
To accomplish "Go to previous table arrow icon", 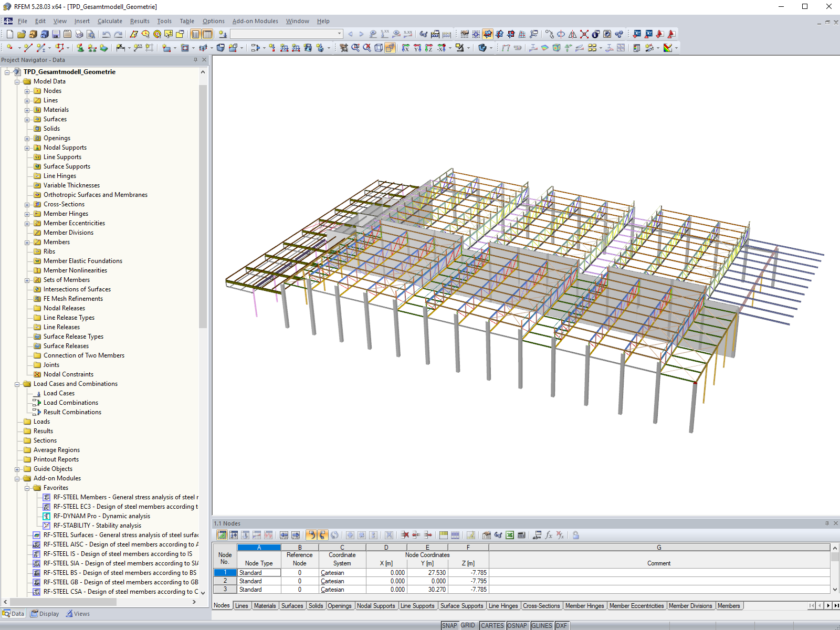I will coord(284,535).
